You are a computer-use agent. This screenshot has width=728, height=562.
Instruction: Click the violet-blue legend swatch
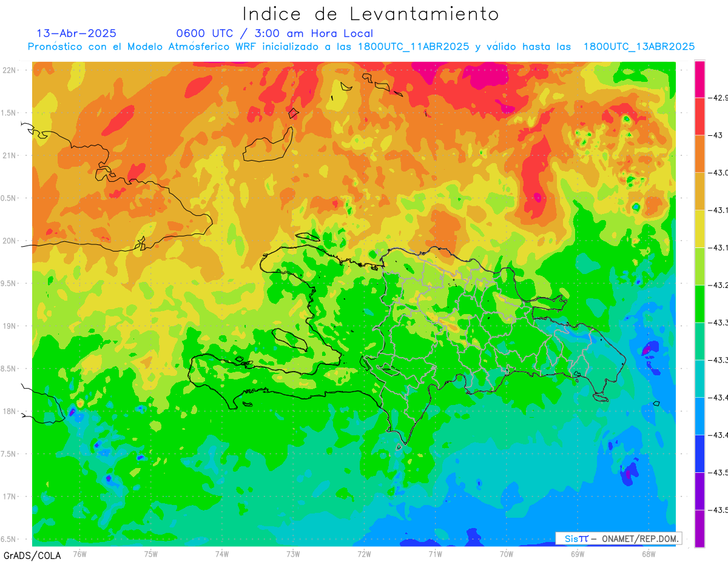point(699,490)
